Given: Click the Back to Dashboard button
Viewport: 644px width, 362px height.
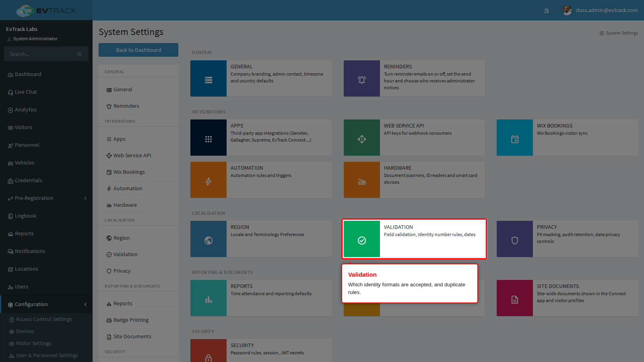Looking at the screenshot, I should (138, 50).
